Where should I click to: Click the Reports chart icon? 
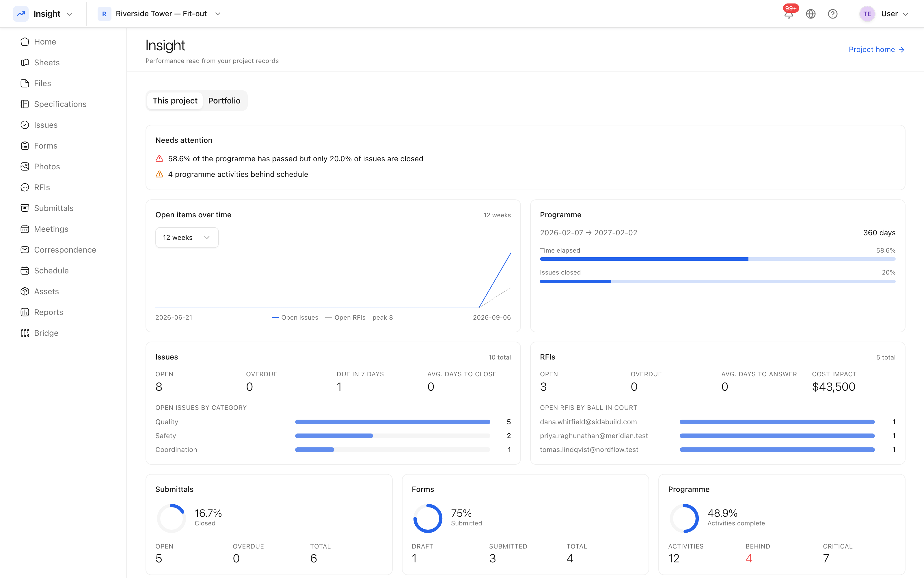click(x=25, y=312)
